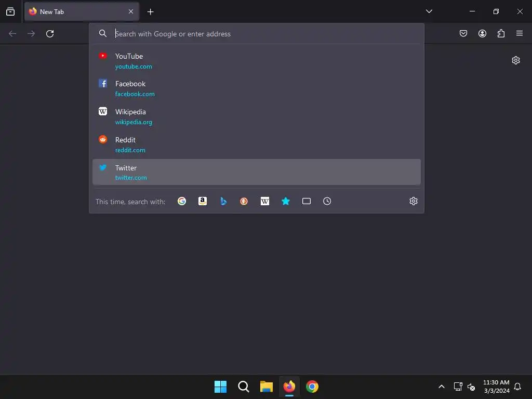Viewport: 532px width, 399px height.
Task: Focus the search or address field
Action: (258, 34)
